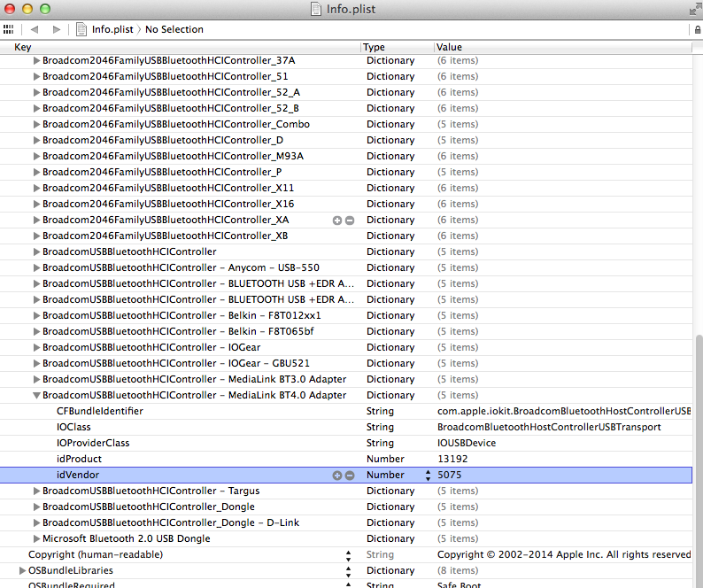Select the IOProviderClass key
Image resolution: width=703 pixels, height=588 pixels.
93,443
